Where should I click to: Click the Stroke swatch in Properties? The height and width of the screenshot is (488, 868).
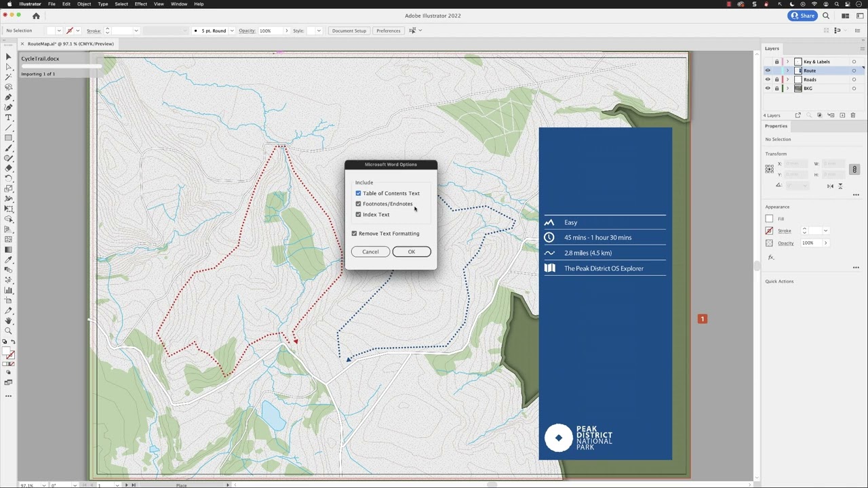(769, 231)
